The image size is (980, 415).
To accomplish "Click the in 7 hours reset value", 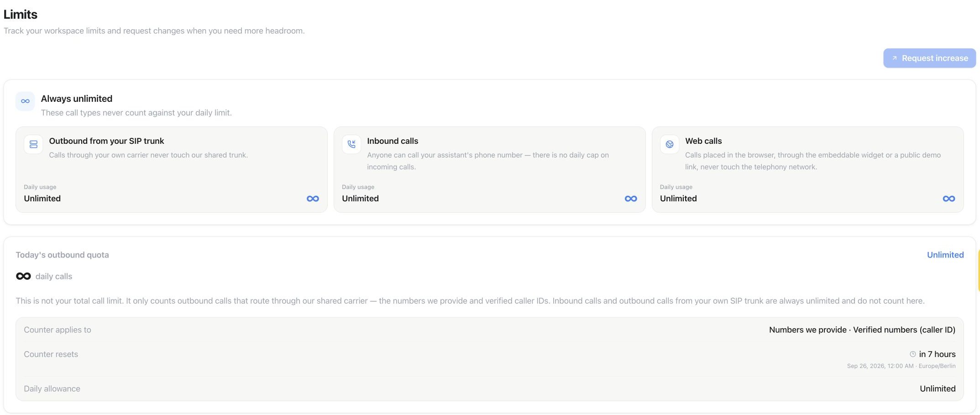I will click(937, 354).
